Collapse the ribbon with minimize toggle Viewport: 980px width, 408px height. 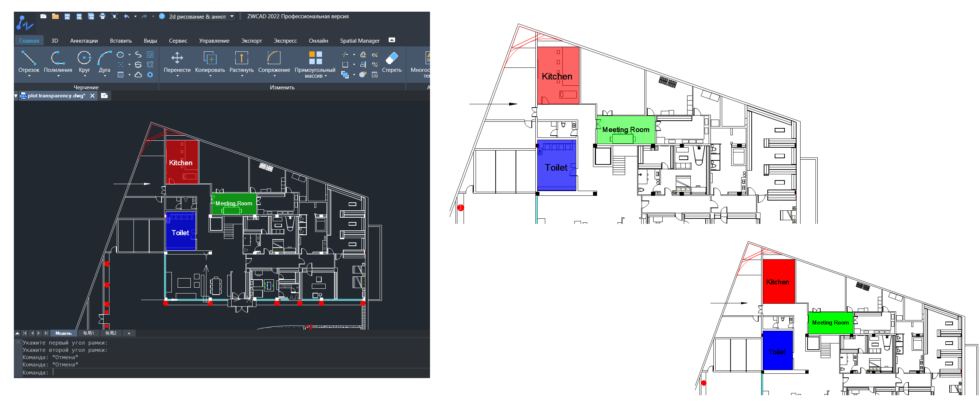392,40
